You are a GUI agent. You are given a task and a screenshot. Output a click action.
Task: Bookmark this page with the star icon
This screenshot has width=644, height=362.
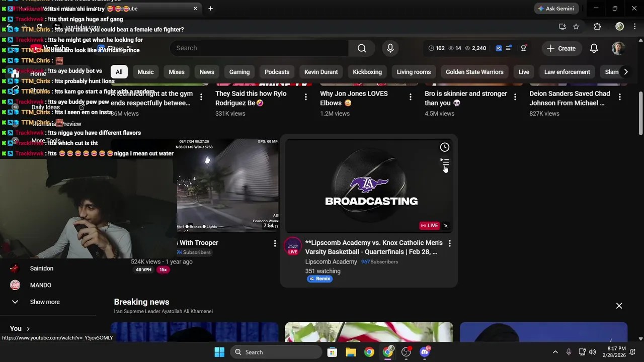tap(576, 27)
